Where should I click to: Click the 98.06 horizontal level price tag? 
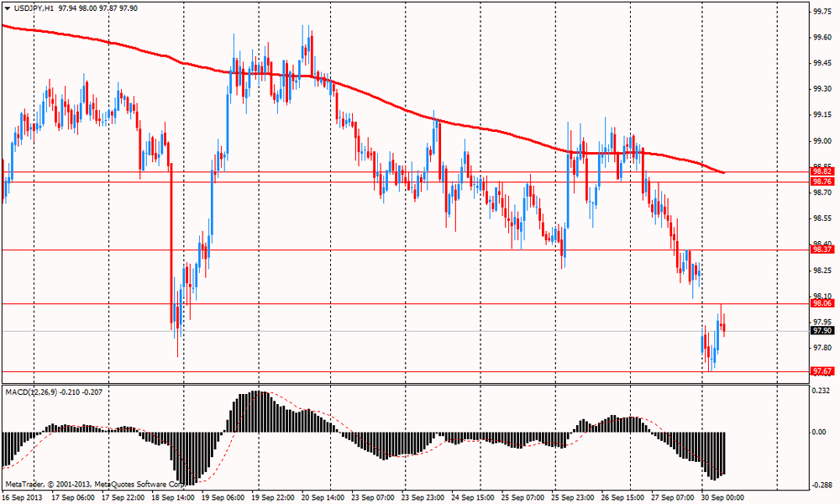pyautogui.click(x=822, y=303)
